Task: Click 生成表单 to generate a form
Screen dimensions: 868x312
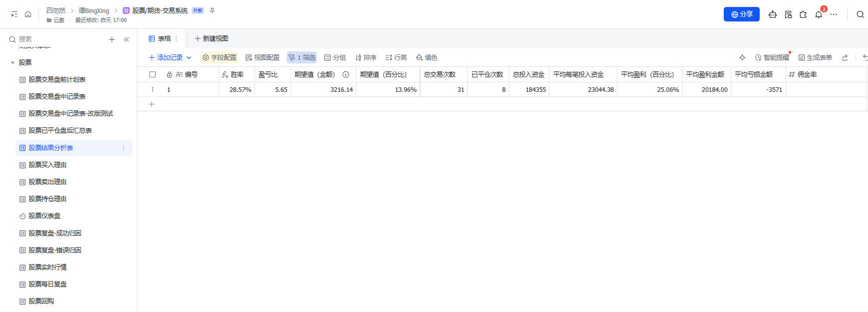Action: (x=815, y=57)
